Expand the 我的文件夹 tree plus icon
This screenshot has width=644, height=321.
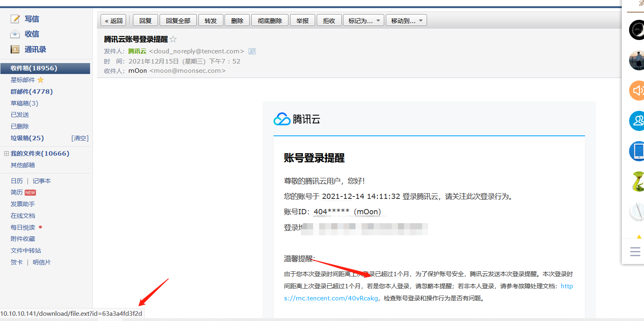[x=6, y=154]
